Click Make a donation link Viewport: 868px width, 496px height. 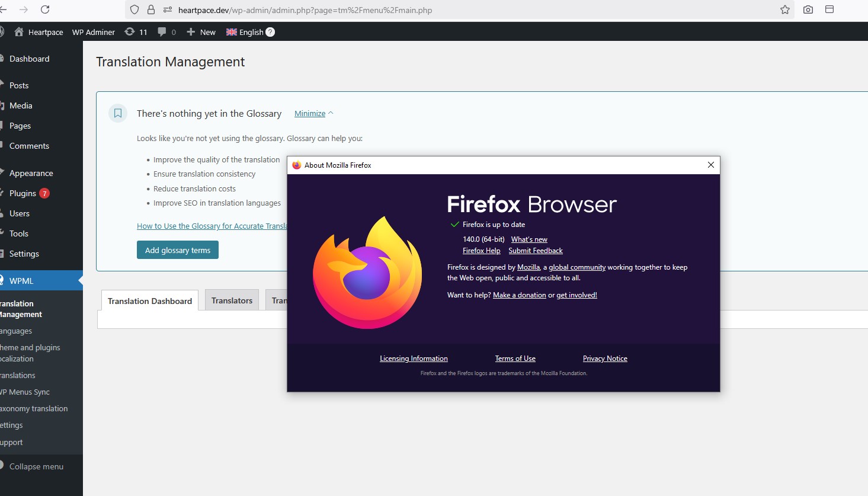[520, 295]
